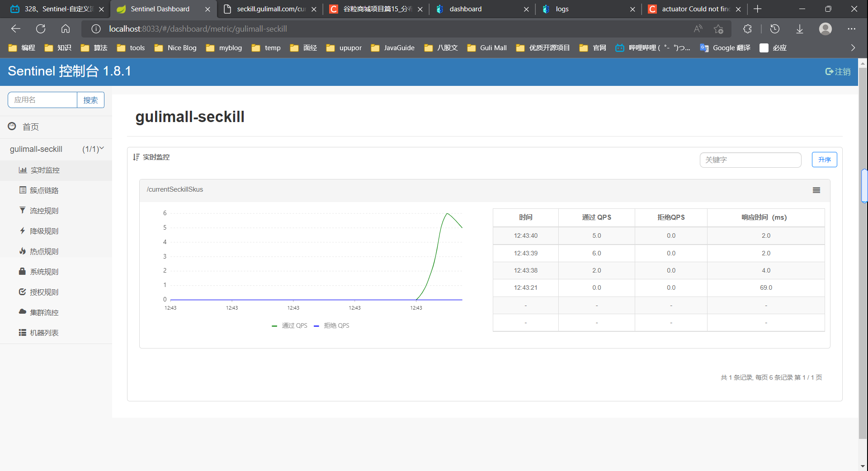Screen dimensions: 868x471
Task: Open the browser settings and more menu
Action: [x=852, y=29]
